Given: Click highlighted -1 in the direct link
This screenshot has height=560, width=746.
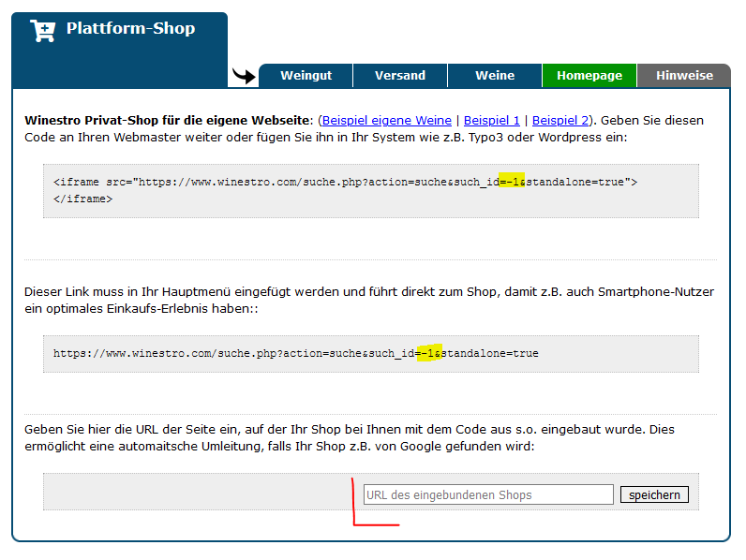Looking at the screenshot, I should point(428,353).
